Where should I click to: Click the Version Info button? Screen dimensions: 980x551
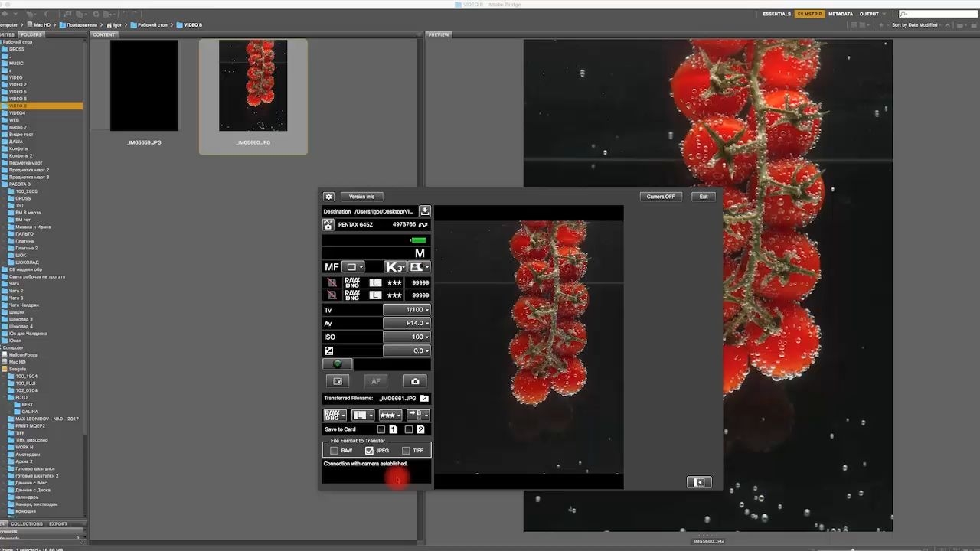tap(362, 197)
